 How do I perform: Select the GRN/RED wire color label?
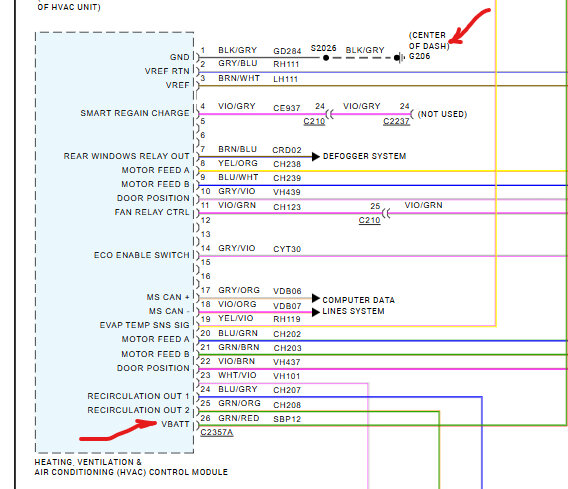[239, 418]
